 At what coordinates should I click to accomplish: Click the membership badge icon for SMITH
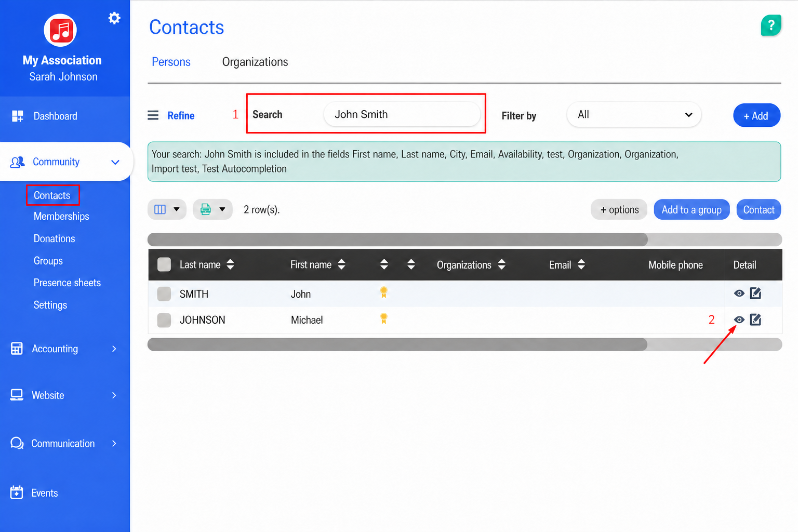(384, 292)
